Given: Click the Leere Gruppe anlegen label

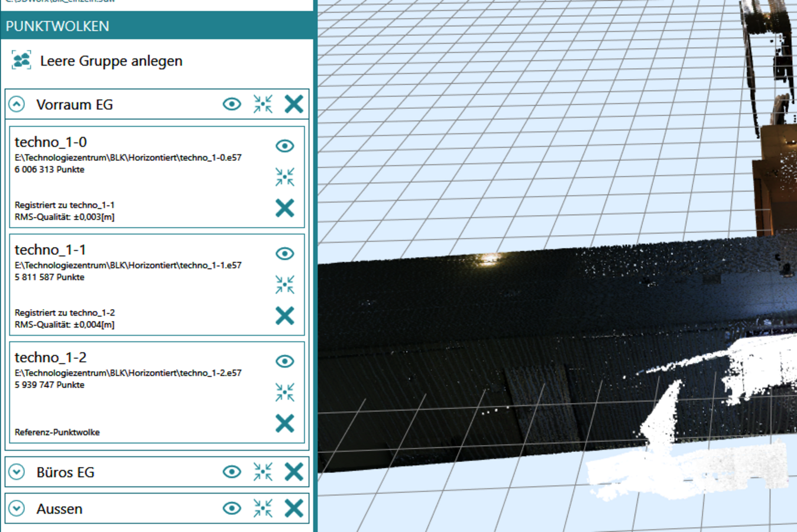Looking at the screenshot, I should (111, 61).
